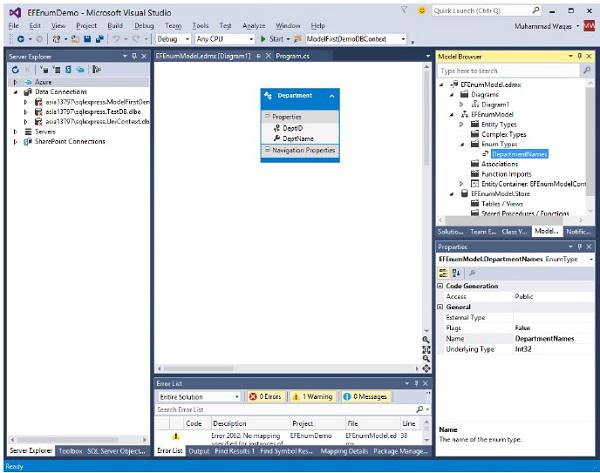Toggle the 1 Warning filter button
Screen dimensions: 600x473
[x=313, y=397]
